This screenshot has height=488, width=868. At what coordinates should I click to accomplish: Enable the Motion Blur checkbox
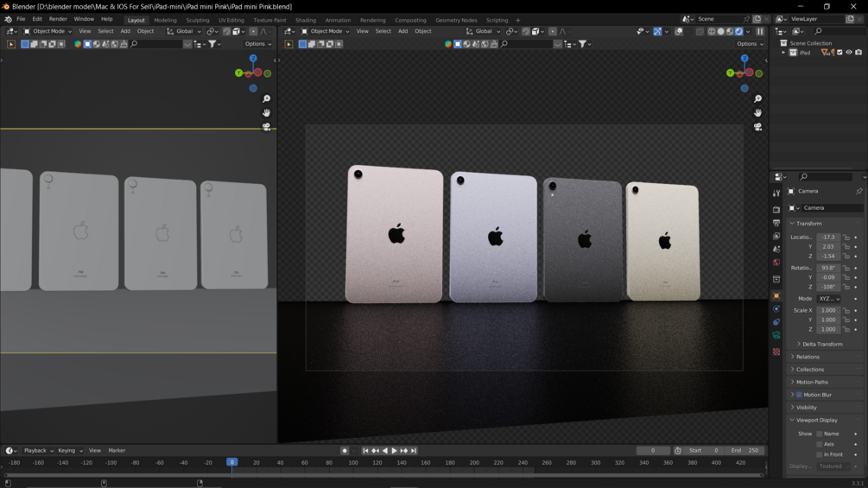coord(800,395)
